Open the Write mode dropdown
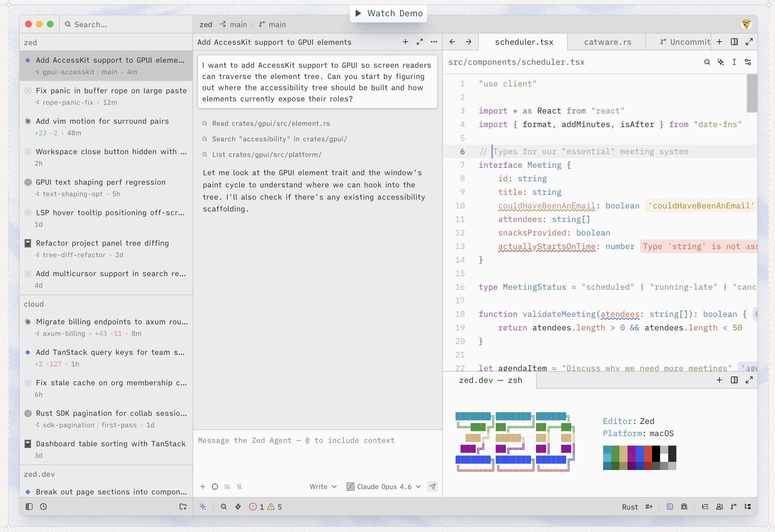775x532 pixels. click(323, 487)
